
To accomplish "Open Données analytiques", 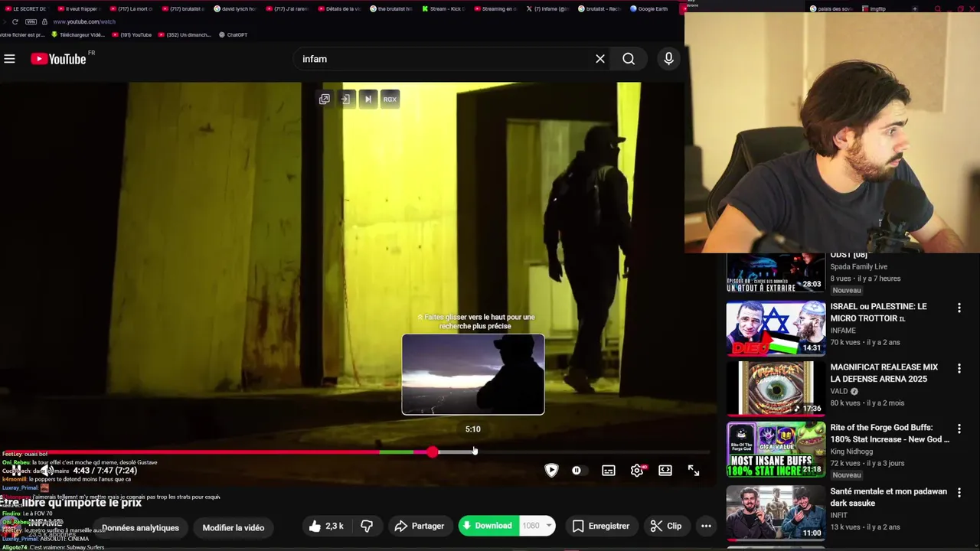I will point(140,527).
